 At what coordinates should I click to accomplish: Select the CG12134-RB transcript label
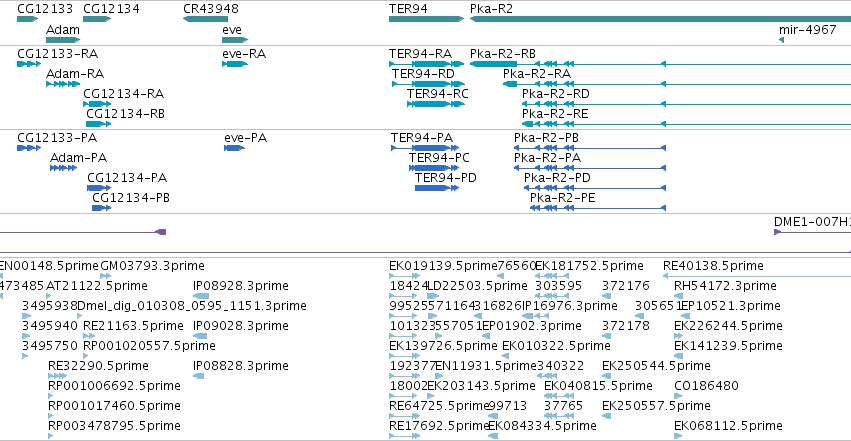pos(125,114)
